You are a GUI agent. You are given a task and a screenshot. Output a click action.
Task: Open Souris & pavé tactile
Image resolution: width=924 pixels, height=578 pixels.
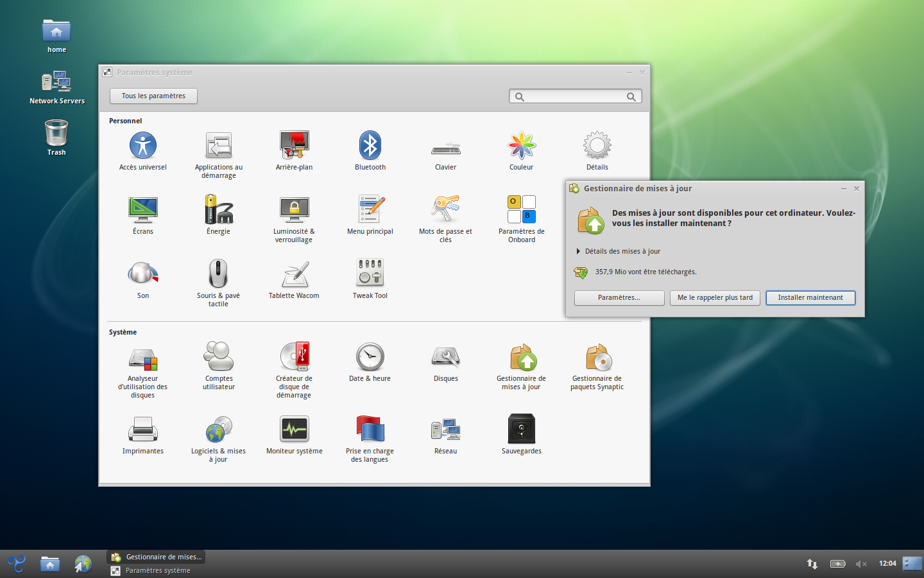click(x=219, y=284)
